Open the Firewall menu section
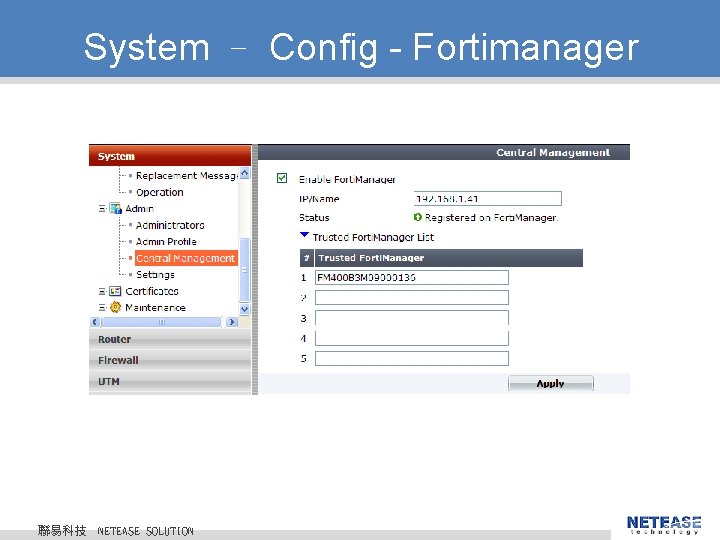 point(170,360)
